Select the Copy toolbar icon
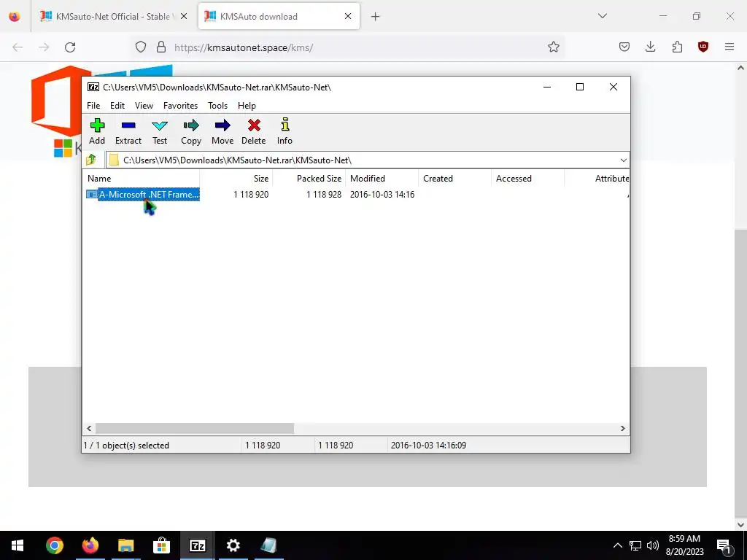The width and height of the screenshot is (747, 560). (x=191, y=131)
